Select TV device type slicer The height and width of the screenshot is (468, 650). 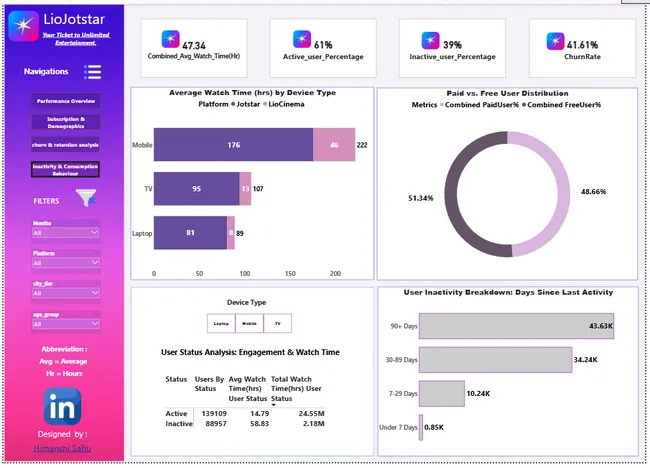277,323
